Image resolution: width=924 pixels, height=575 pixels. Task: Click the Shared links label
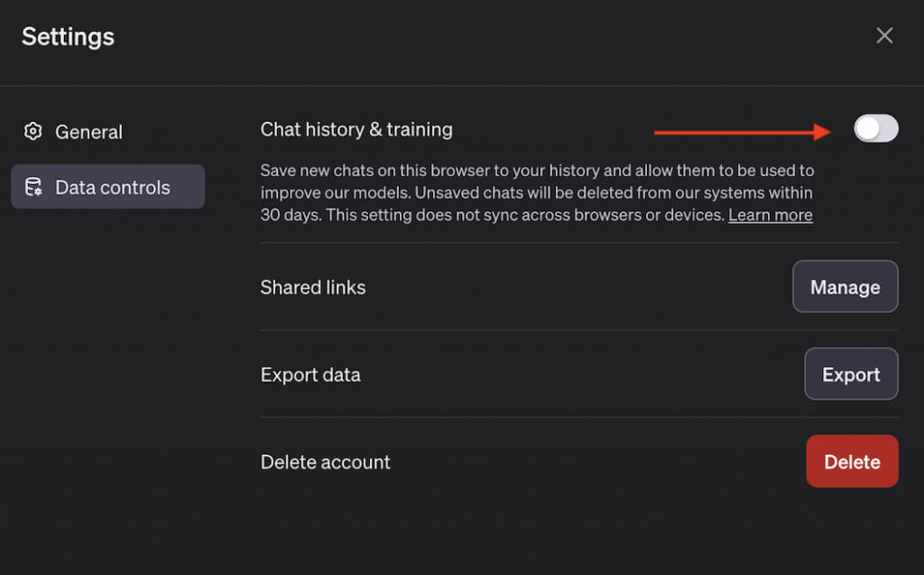point(313,288)
